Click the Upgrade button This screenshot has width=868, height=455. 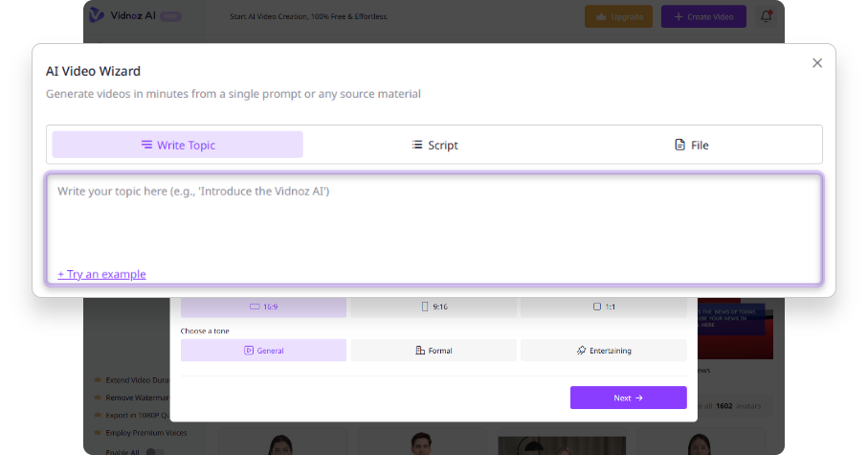(x=618, y=16)
